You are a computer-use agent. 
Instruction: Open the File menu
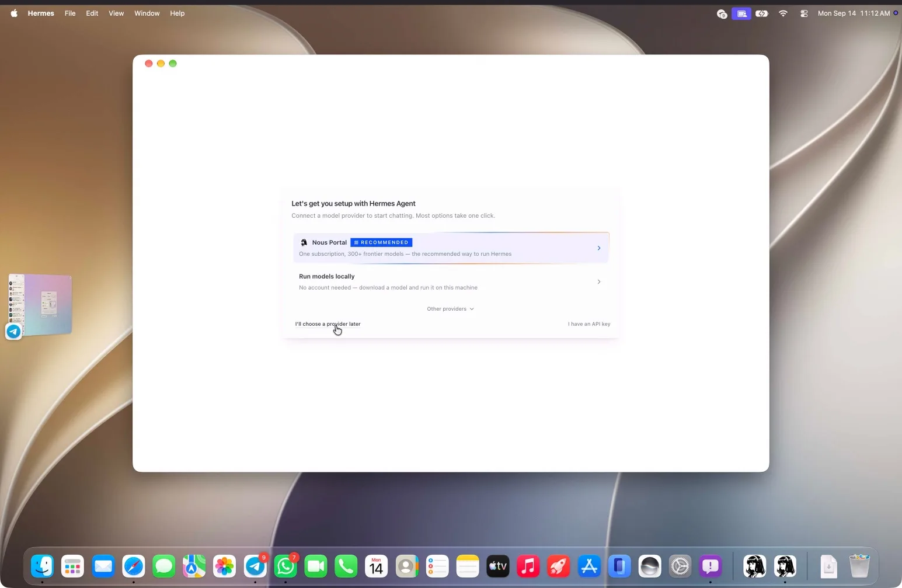click(x=70, y=13)
